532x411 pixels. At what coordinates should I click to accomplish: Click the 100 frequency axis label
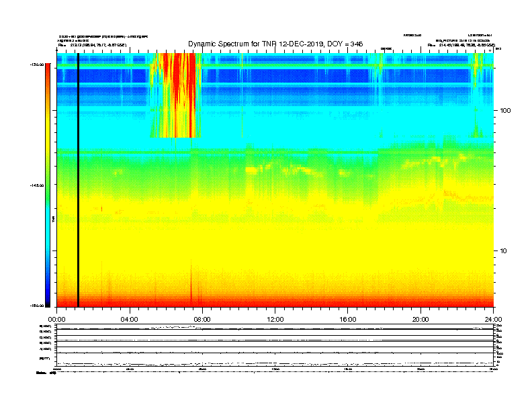click(505, 111)
